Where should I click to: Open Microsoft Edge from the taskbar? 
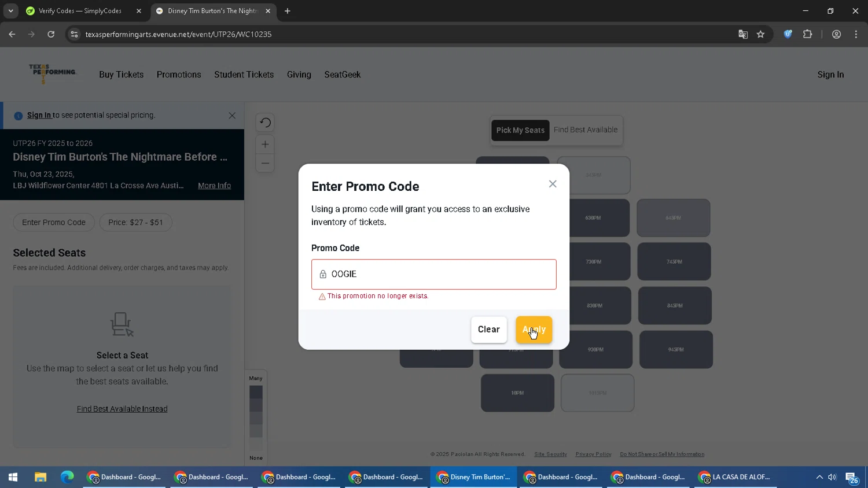[x=67, y=477]
